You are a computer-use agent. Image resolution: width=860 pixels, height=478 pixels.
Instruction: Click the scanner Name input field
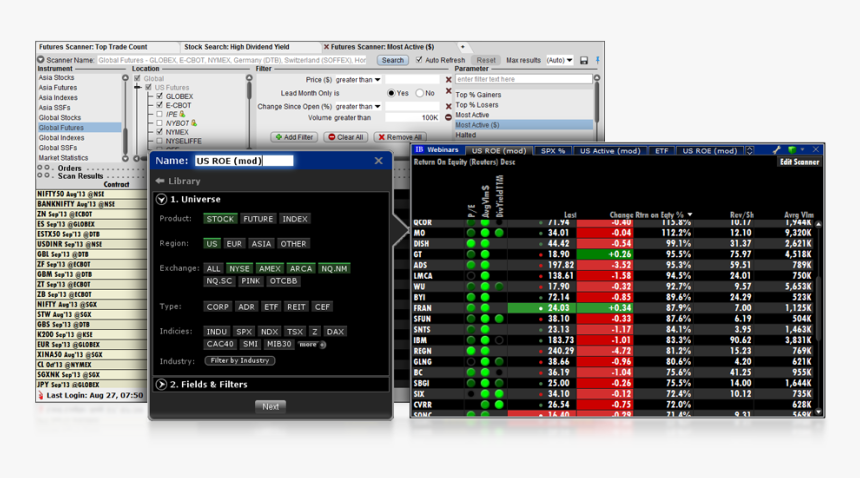point(244,161)
